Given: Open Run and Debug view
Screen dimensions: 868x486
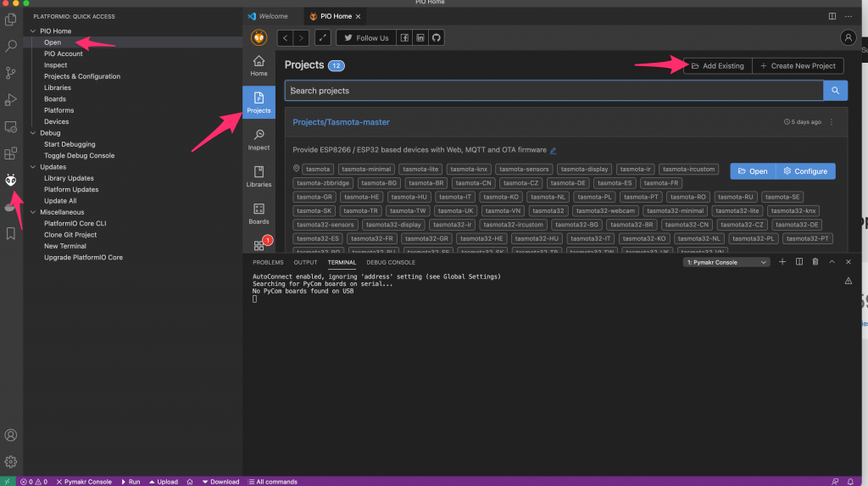Looking at the screenshot, I should coord(10,100).
